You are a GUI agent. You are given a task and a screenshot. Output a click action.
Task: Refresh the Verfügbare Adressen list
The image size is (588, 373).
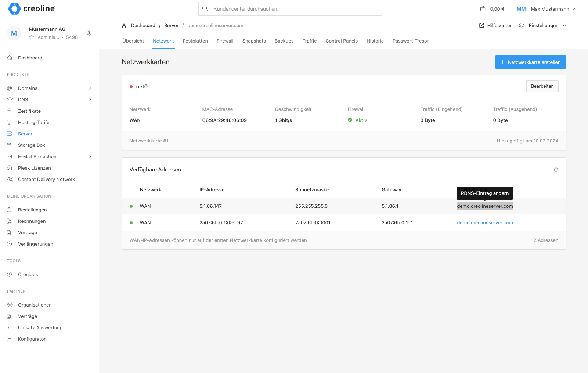556,170
